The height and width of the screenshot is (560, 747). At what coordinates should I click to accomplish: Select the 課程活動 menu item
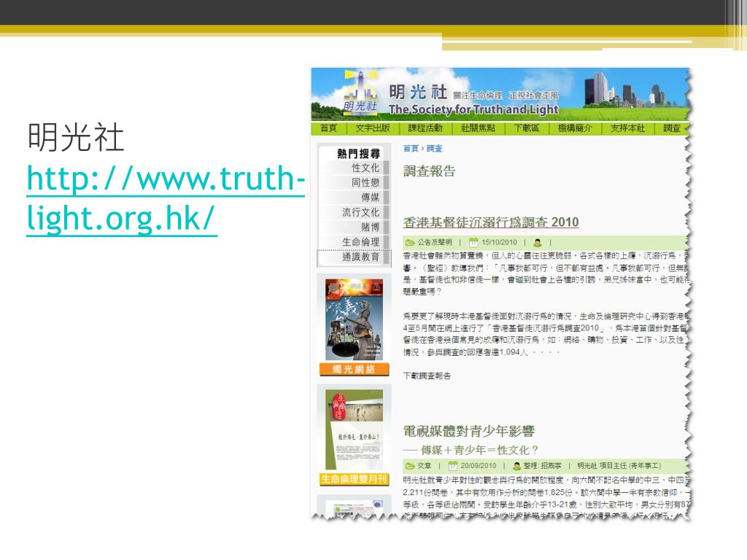(x=425, y=128)
